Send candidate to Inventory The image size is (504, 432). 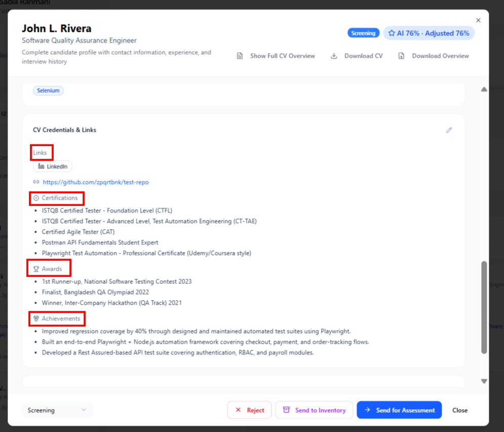coord(314,410)
